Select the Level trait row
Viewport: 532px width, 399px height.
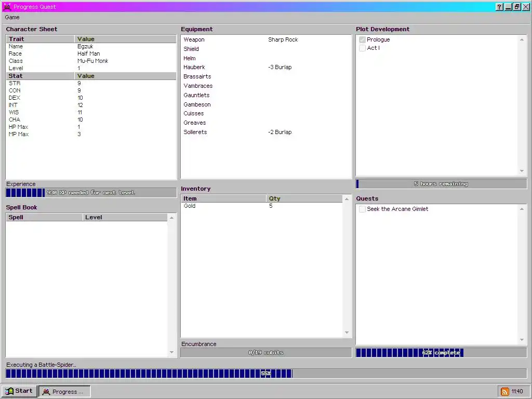(x=91, y=68)
